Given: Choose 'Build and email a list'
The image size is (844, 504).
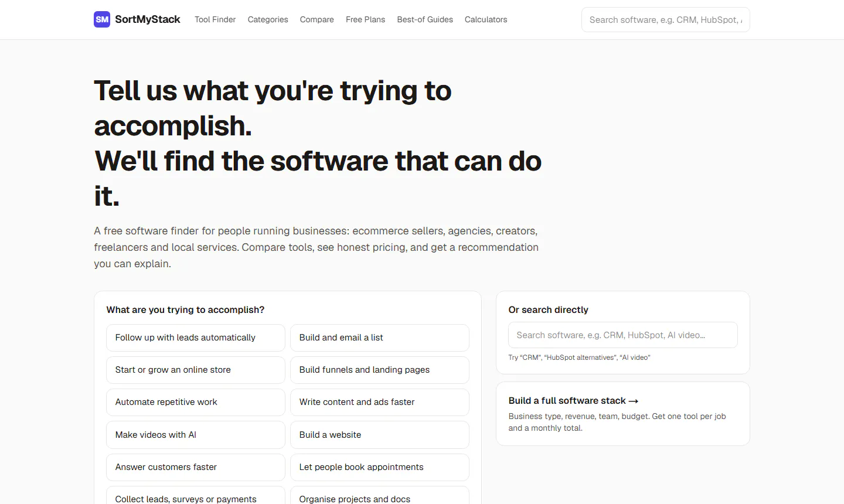Looking at the screenshot, I should (x=380, y=338).
